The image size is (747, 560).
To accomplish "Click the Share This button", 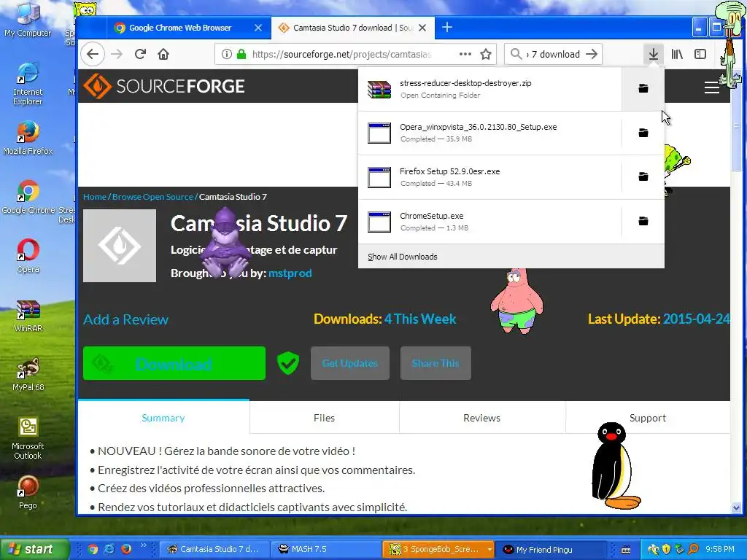I will [x=436, y=363].
